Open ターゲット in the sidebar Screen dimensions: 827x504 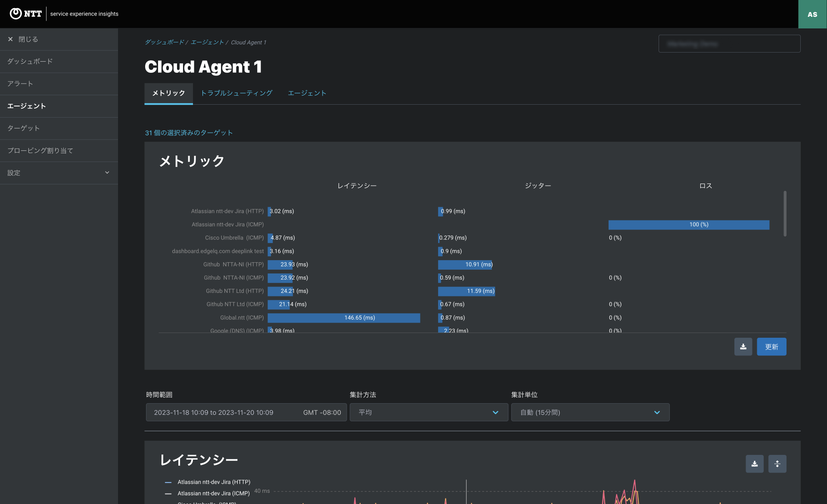(x=59, y=128)
